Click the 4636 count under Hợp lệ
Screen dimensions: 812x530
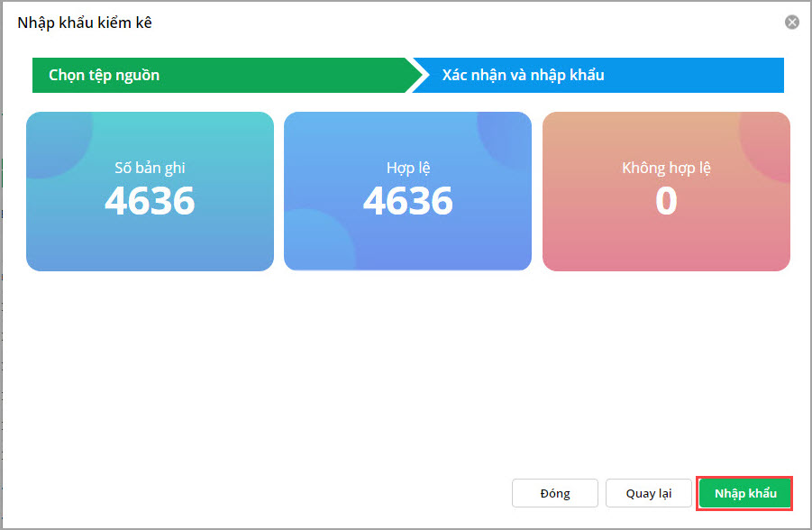tap(407, 201)
